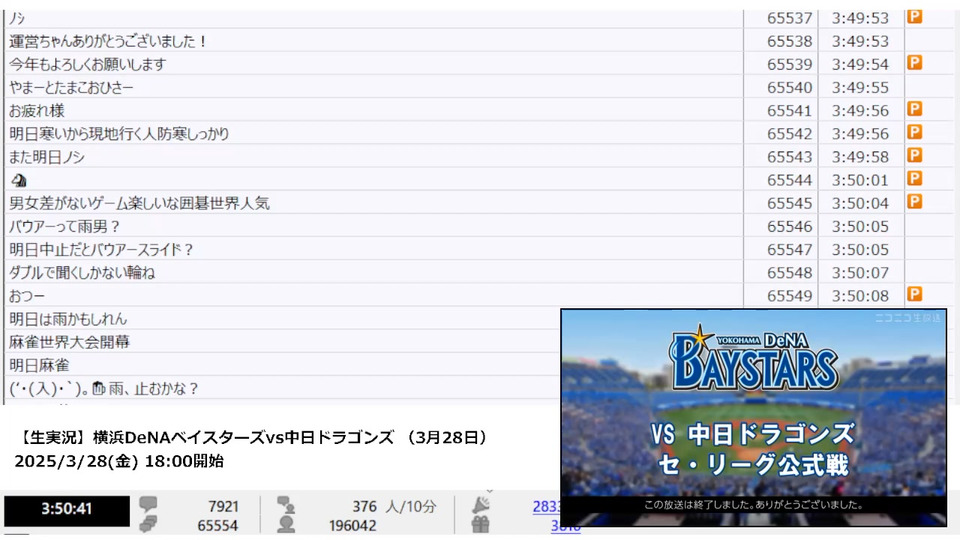
Task: Click the premium P icon on comment 65549
Action: pos(915,294)
